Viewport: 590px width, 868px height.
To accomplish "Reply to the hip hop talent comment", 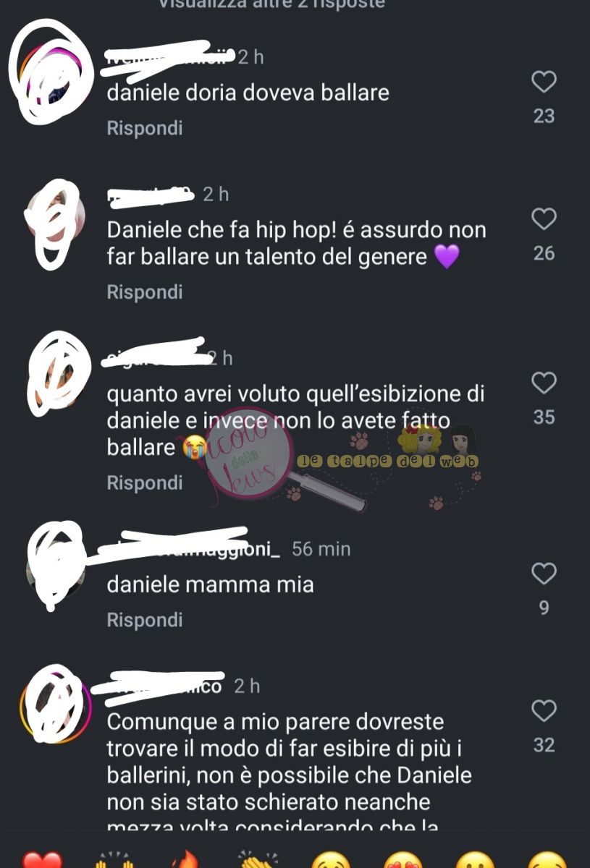I will point(145,292).
